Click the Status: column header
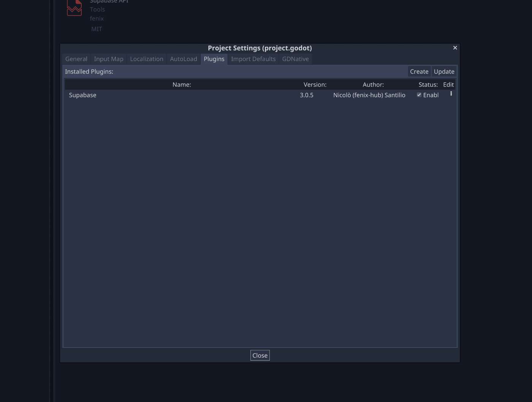The image size is (532, 402). pyautogui.click(x=428, y=84)
